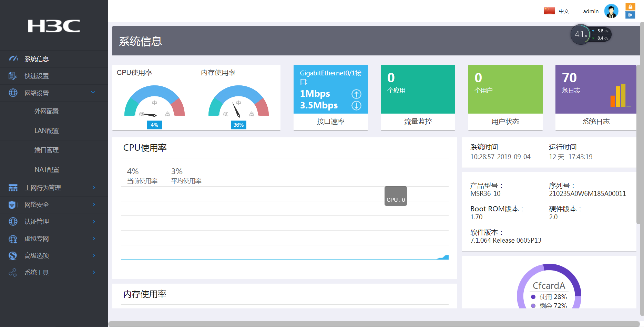Click the horizontal page scrollbar
This screenshot has width=644, height=327.
[374, 324]
